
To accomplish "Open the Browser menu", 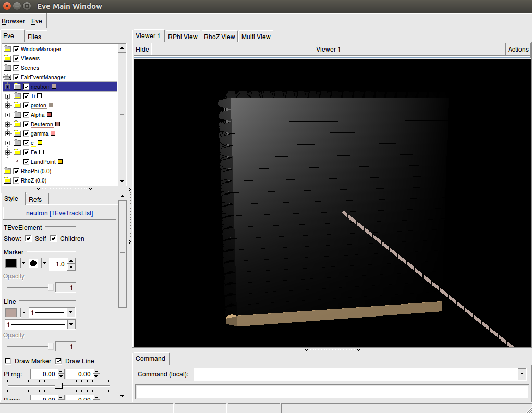I will click(13, 21).
